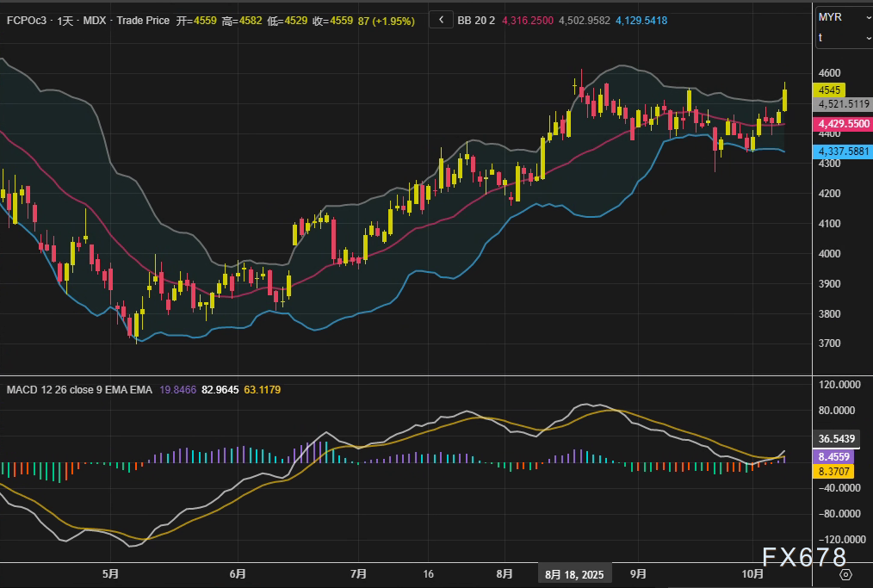Click the yellow 4545 last price tag
The height and width of the screenshot is (588, 873).
[x=831, y=90]
